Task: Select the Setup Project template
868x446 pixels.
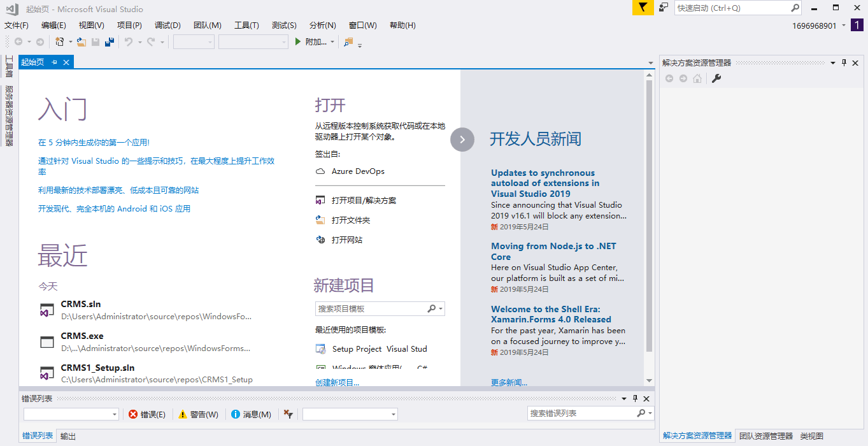Action: (x=372, y=349)
